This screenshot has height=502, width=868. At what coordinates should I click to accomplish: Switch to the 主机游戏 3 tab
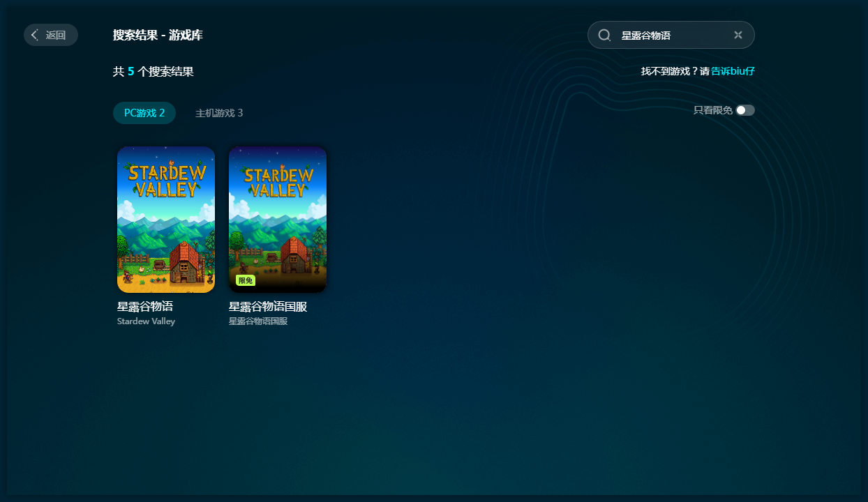point(219,113)
